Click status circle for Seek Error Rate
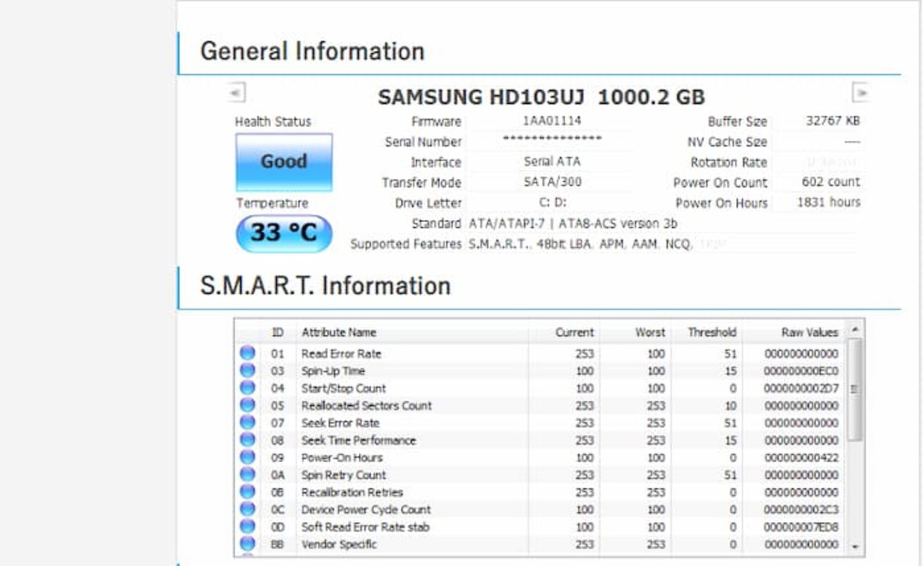The height and width of the screenshot is (566, 924). [247, 423]
